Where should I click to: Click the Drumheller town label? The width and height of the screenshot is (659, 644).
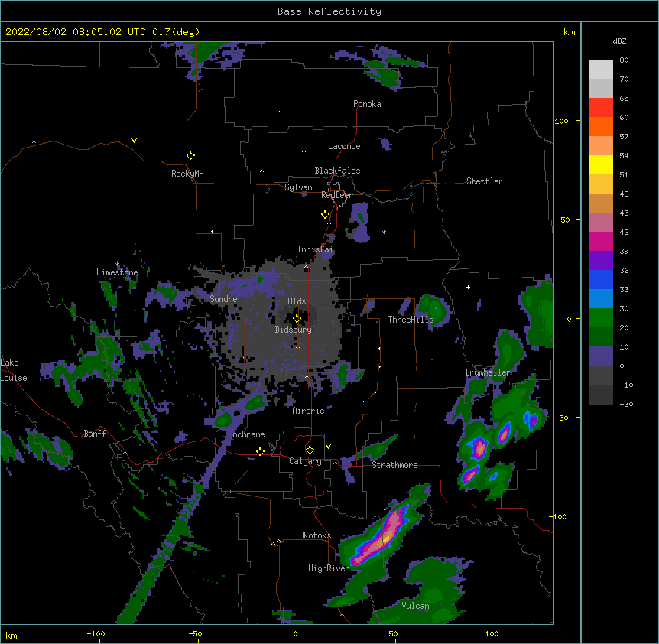tap(488, 372)
